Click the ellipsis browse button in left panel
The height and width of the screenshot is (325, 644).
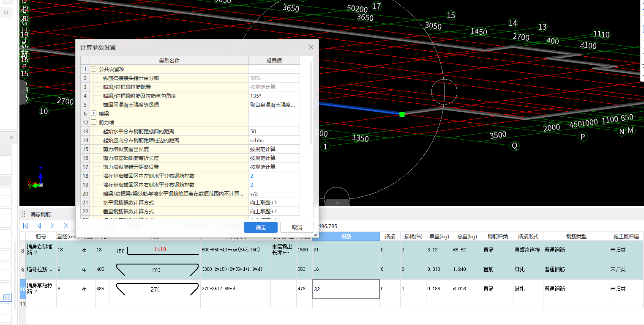(x=7, y=297)
